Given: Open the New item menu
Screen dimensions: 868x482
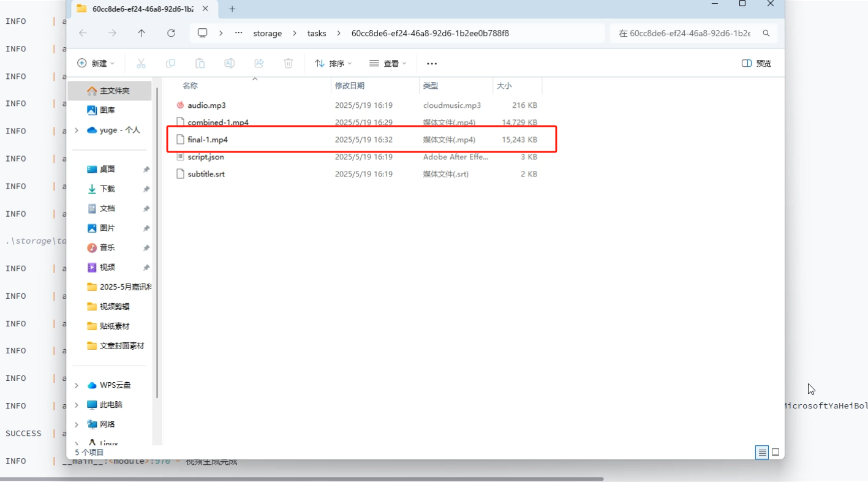Looking at the screenshot, I should (96, 63).
